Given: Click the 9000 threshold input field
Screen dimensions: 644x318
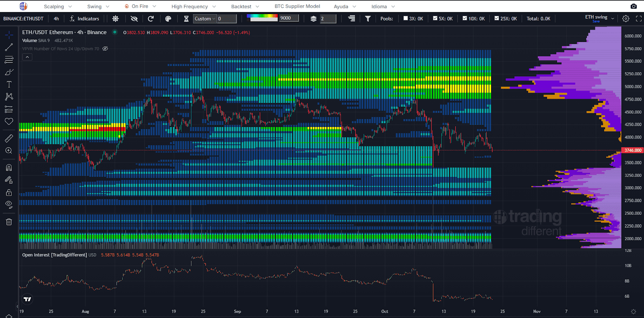Looking at the screenshot, I should (x=289, y=18).
